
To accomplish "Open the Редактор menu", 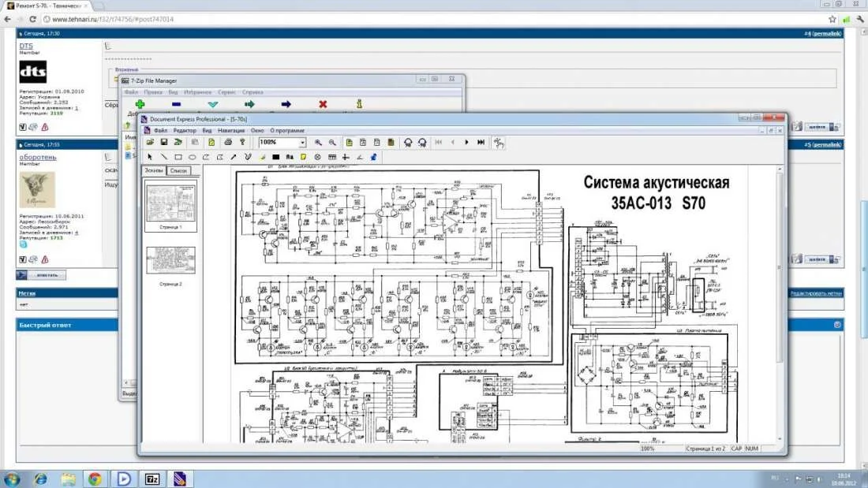I will coord(185,131).
